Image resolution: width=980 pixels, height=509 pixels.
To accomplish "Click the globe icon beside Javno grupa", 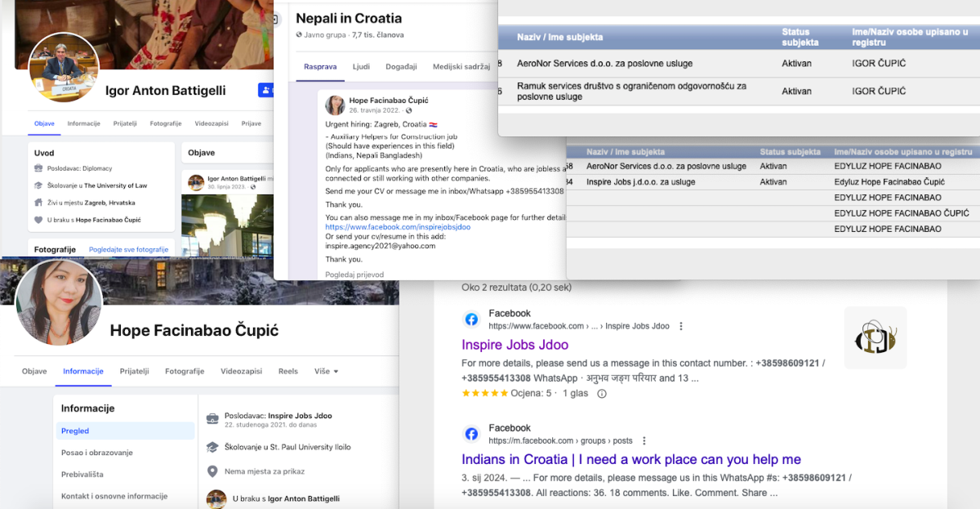I will click(299, 35).
